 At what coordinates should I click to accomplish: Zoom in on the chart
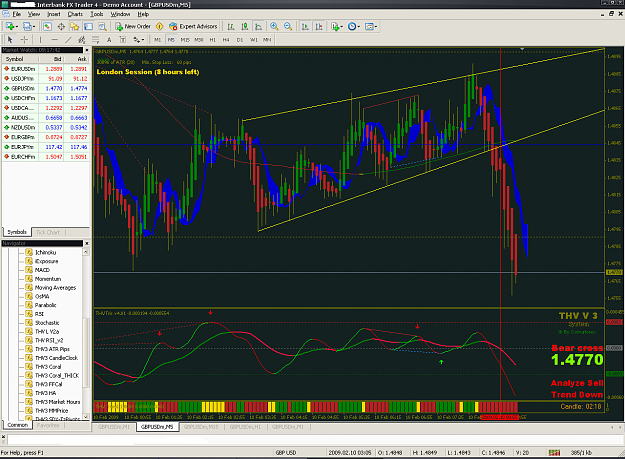274,27
